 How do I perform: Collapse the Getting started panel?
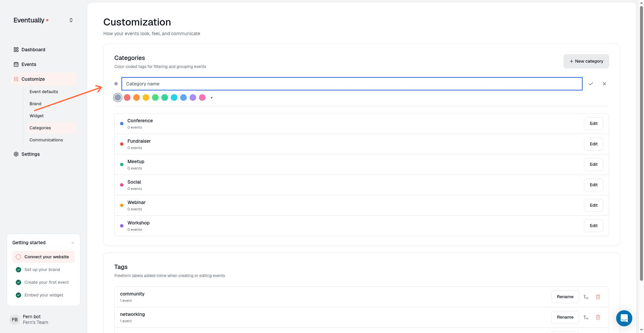73,243
